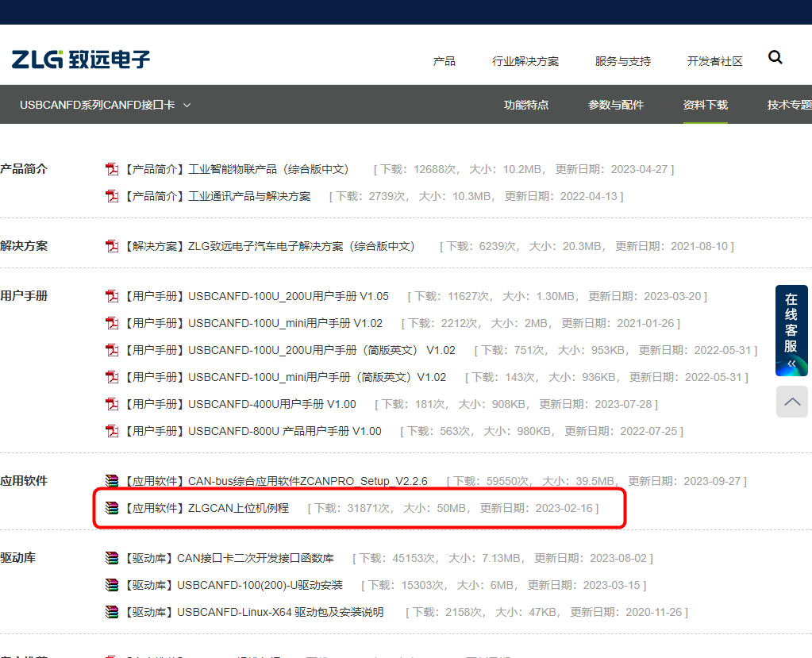Click archive icon for USBCANFD-Linux-X64 驱动包
Screen dimensions: 812x658
click(112, 612)
